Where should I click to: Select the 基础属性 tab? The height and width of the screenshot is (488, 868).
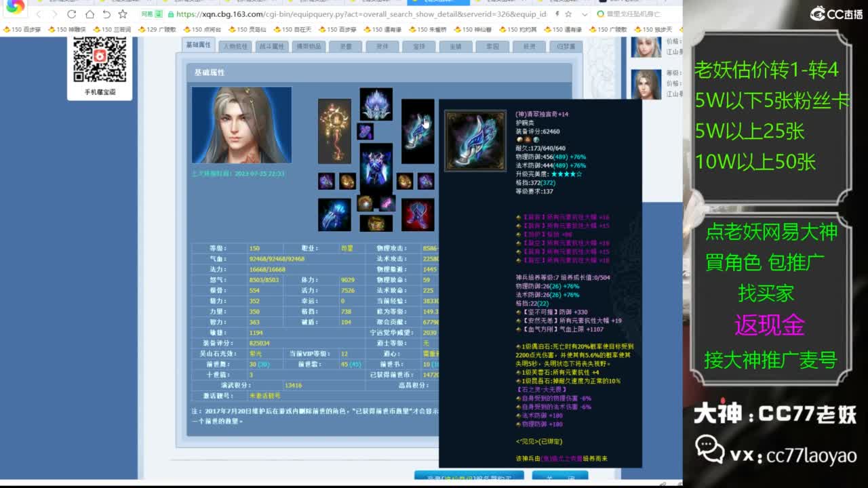coord(199,45)
